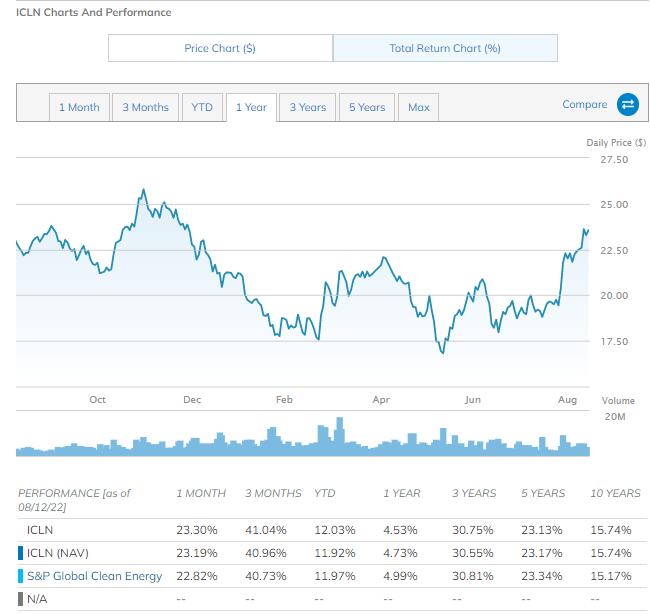Click the ICLN row label
650x614 pixels.
point(41,529)
